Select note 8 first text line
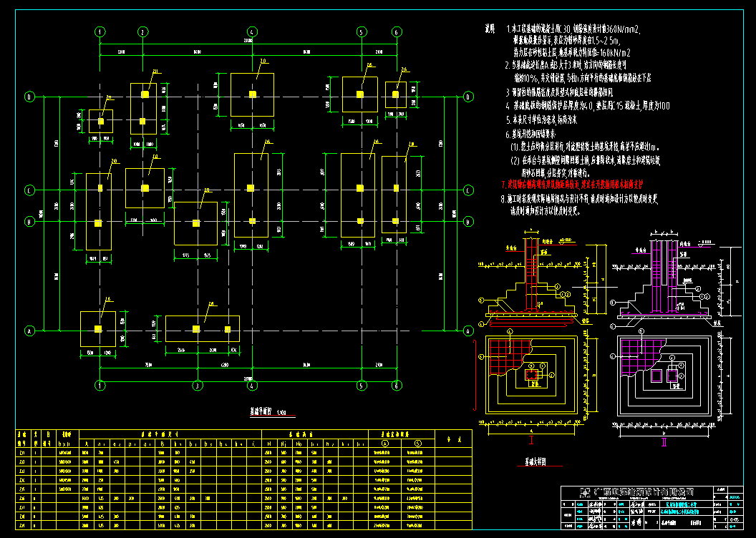The image size is (756, 538). [x=580, y=198]
